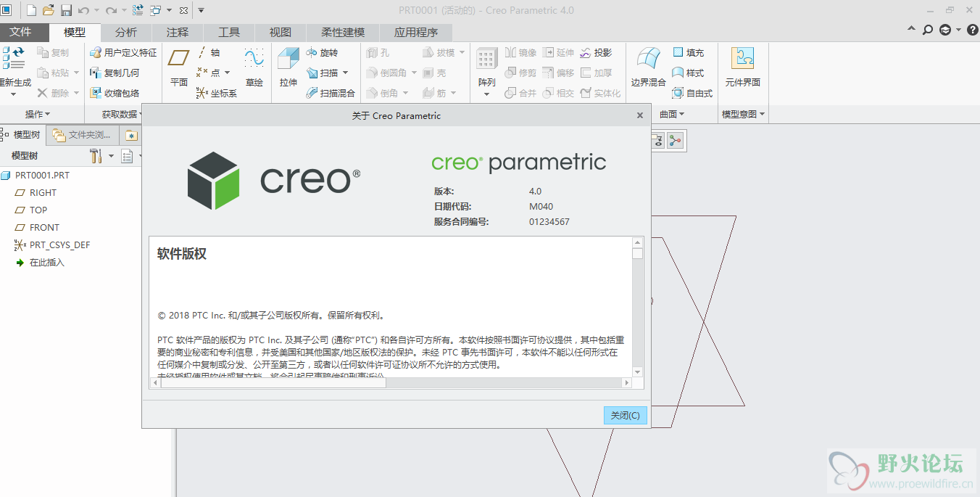
Task: Switch to the 视图 ribbon tab
Action: [280, 33]
